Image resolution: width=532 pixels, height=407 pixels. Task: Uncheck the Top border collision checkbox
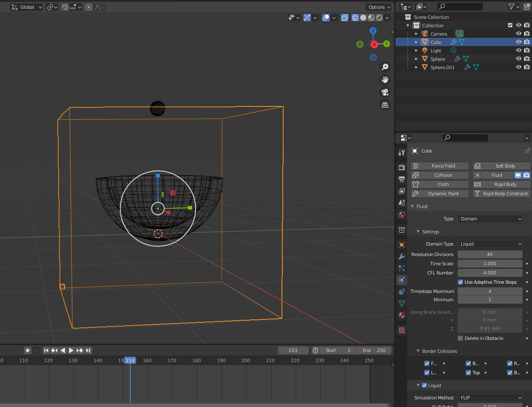(468, 373)
